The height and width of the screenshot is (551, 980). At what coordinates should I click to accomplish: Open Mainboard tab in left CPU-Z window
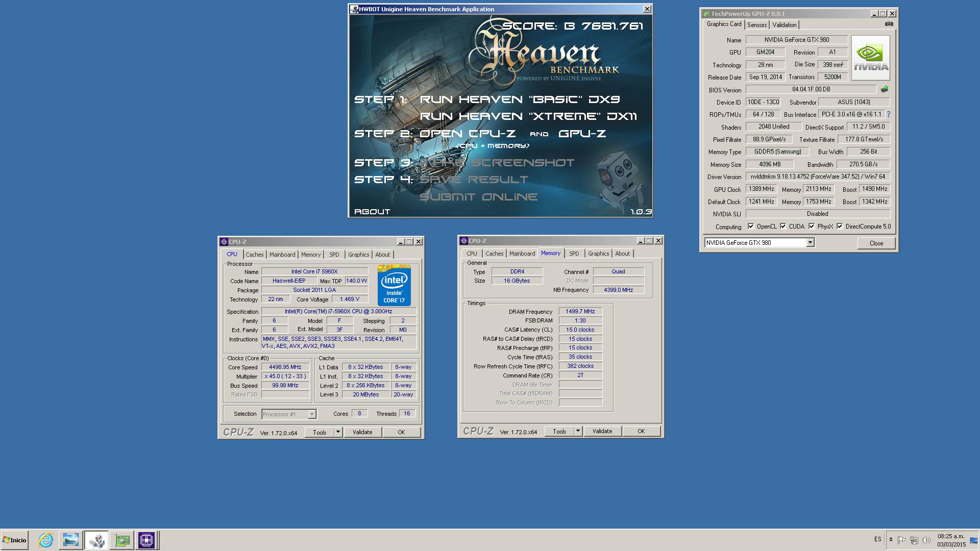pyautogui.click(x=282, y=255)
